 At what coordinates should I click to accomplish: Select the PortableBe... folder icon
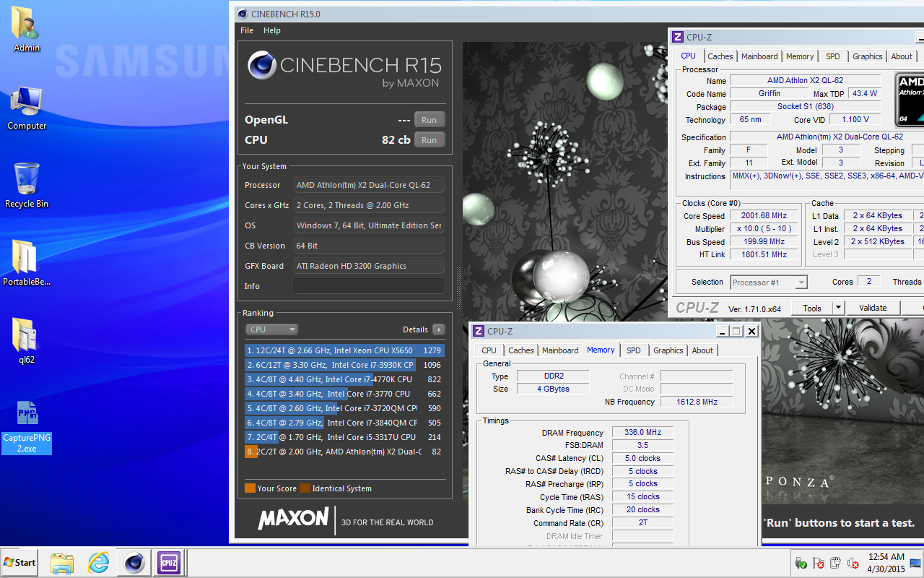tap(27, 263)
